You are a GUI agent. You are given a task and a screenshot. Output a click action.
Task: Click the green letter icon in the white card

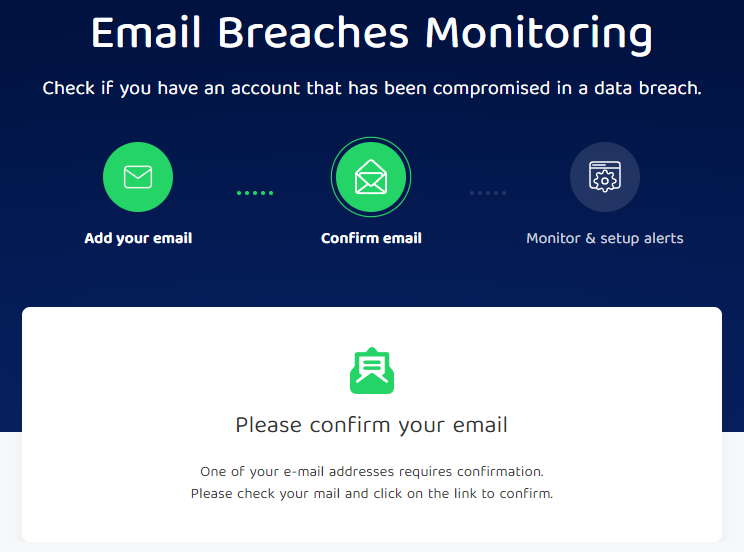(371, 370)
